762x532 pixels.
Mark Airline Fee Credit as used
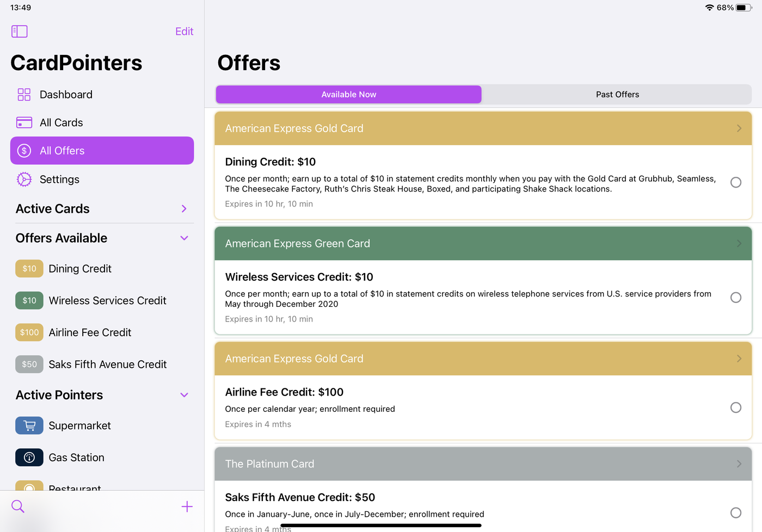click(x=736, y=407)
